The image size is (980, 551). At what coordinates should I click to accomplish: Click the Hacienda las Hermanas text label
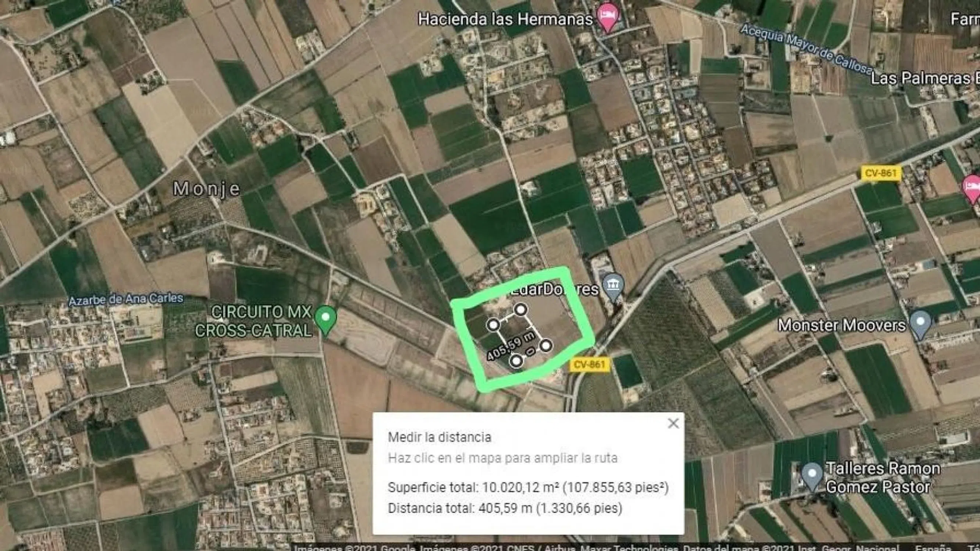click(x=505, y=19)
